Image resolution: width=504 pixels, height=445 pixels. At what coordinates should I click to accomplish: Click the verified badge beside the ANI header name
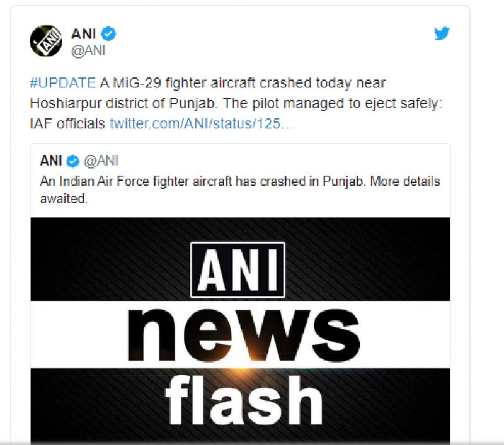pos(109,34)
